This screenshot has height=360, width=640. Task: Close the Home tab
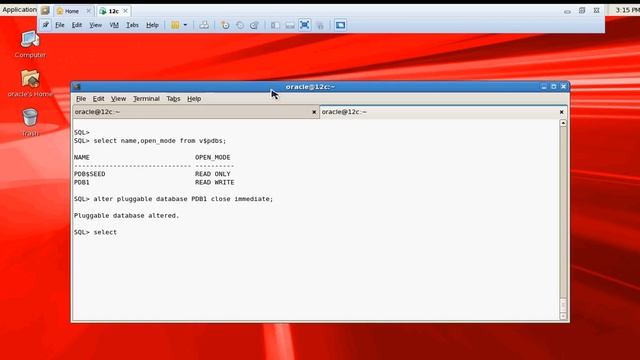click(x=88, y=11)
